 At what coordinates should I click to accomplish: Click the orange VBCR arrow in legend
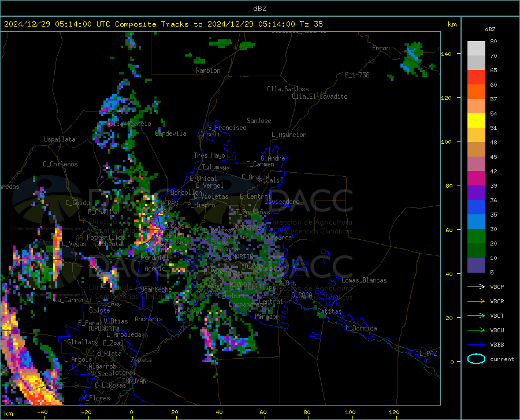coord(476,302)
